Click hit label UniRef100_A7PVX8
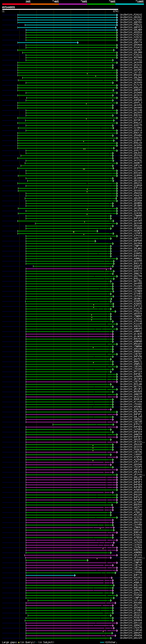The height and width of the screenshot is (644, 146). pyautogui.click(x=131, y=236)
